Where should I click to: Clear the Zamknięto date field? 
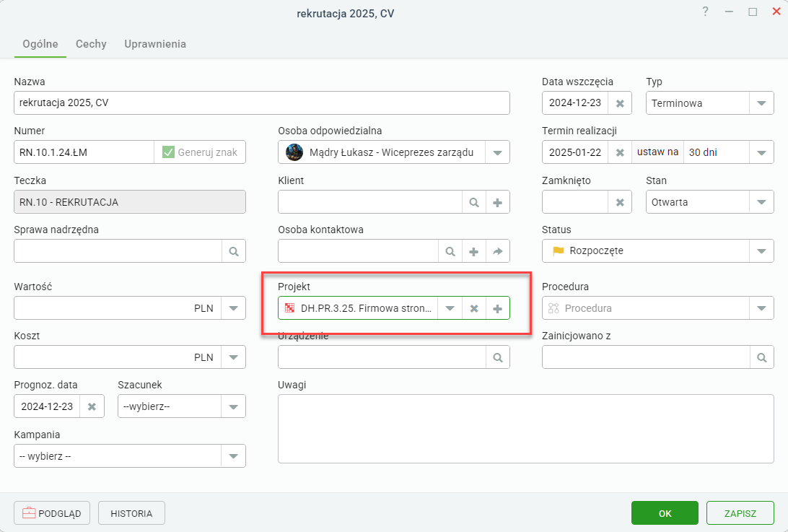coord(620,202)
